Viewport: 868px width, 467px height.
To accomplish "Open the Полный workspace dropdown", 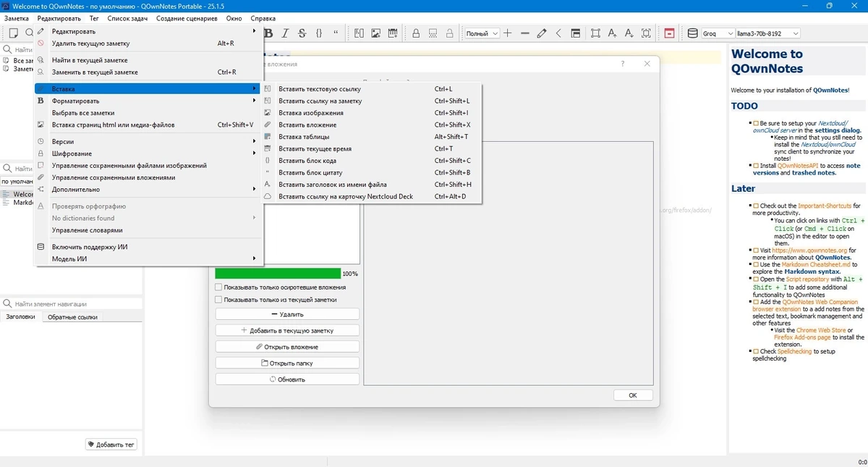I will 482,33.
